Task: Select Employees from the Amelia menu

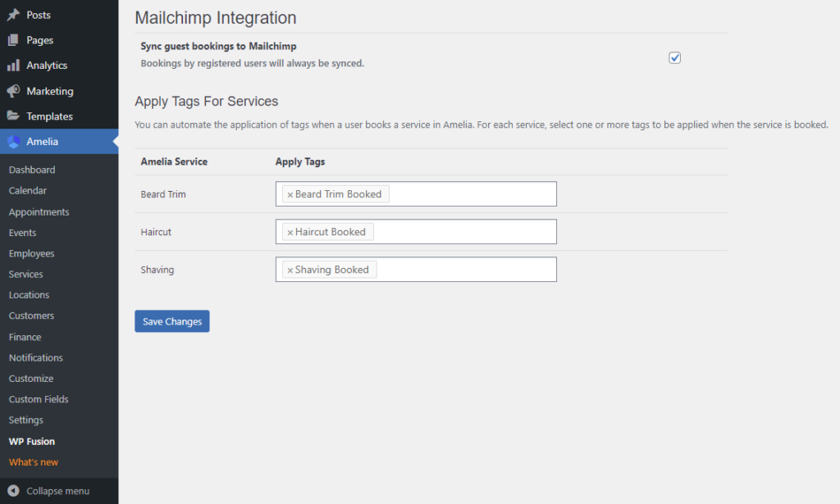Action: (31, 253)
